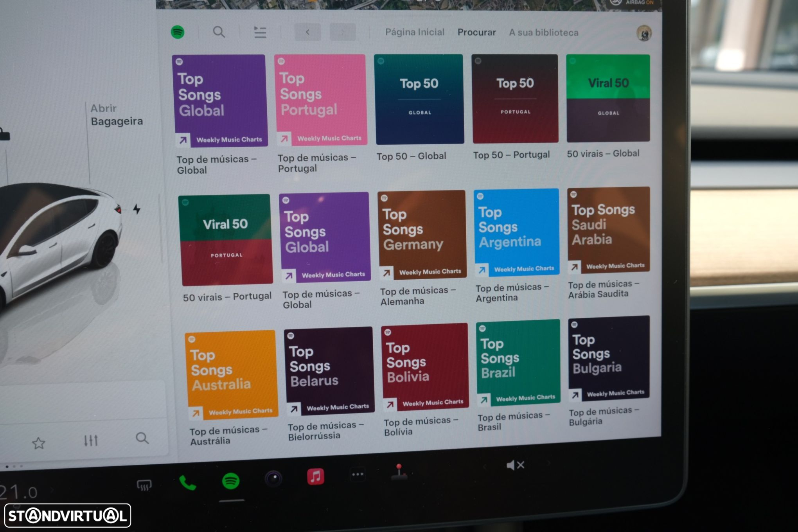Open the more apps ellipsis icon

(358, 474)
